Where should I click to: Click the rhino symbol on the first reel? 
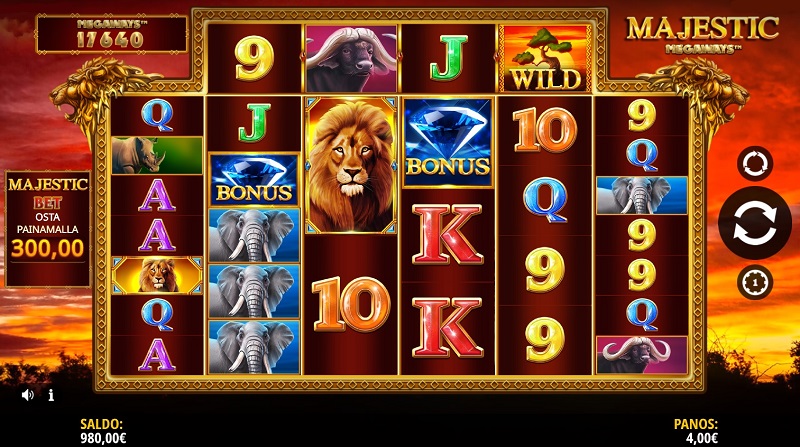click(x=157, y=155)
